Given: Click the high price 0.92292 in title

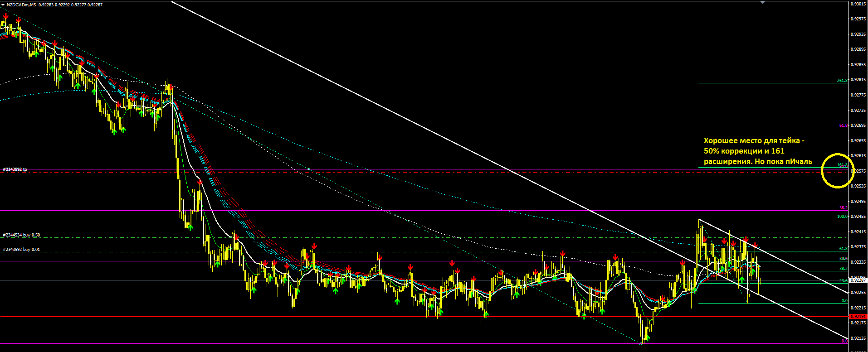Looking at the screenshot, I should coord(62,5).
